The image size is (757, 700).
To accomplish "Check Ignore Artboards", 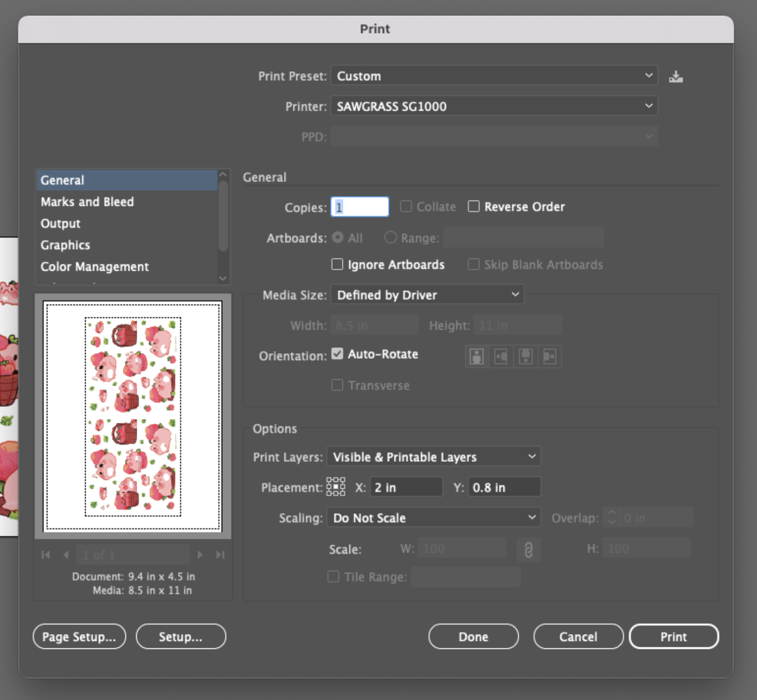I will [337, 264].
